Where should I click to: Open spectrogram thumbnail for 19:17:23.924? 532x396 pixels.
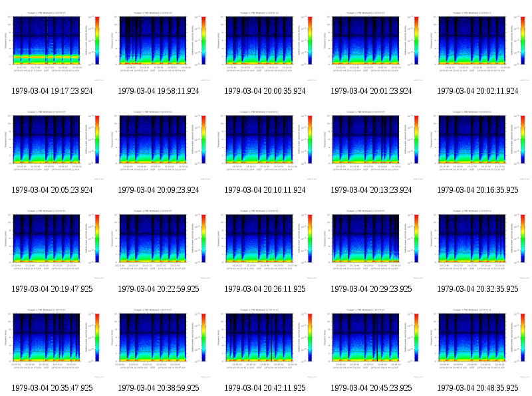(53, 46)
